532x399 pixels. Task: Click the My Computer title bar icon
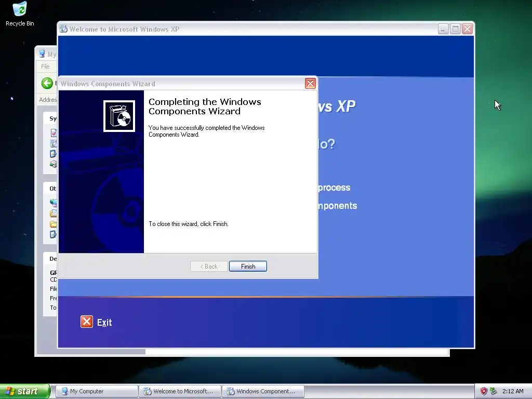pyautogui.click(x=42, y=54)
